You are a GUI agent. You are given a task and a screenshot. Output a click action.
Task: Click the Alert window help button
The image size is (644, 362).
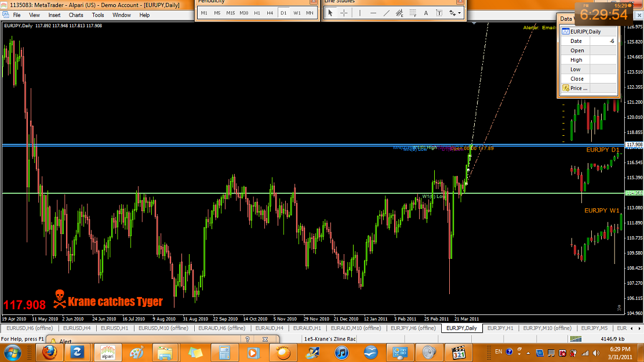pos(248,339)
